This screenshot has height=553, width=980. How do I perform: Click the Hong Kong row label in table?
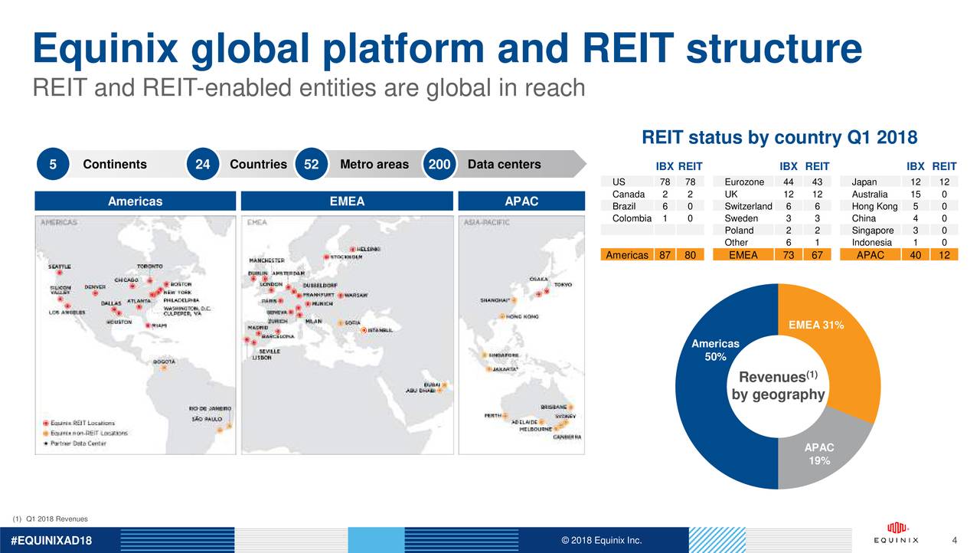pos(874,206)
